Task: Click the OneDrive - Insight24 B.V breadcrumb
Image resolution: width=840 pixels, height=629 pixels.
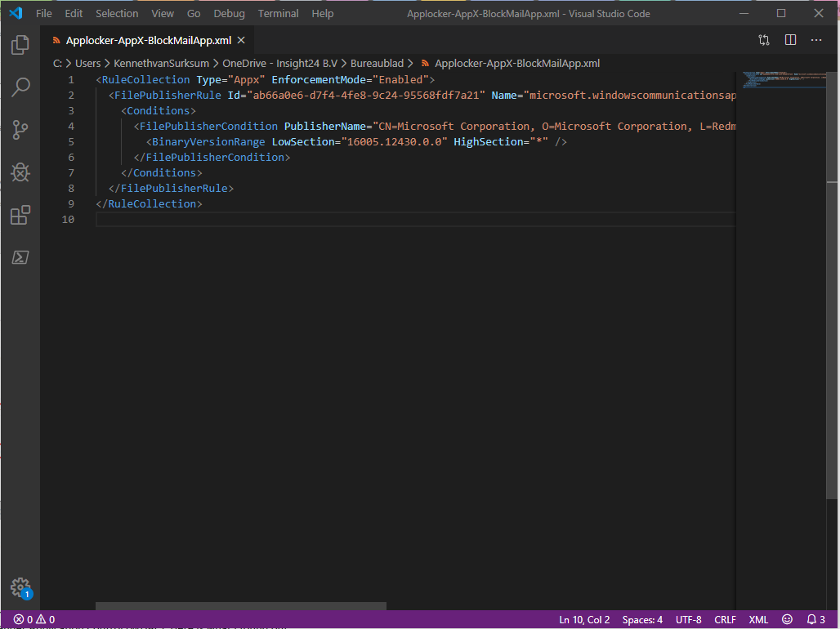Action: 279,63
